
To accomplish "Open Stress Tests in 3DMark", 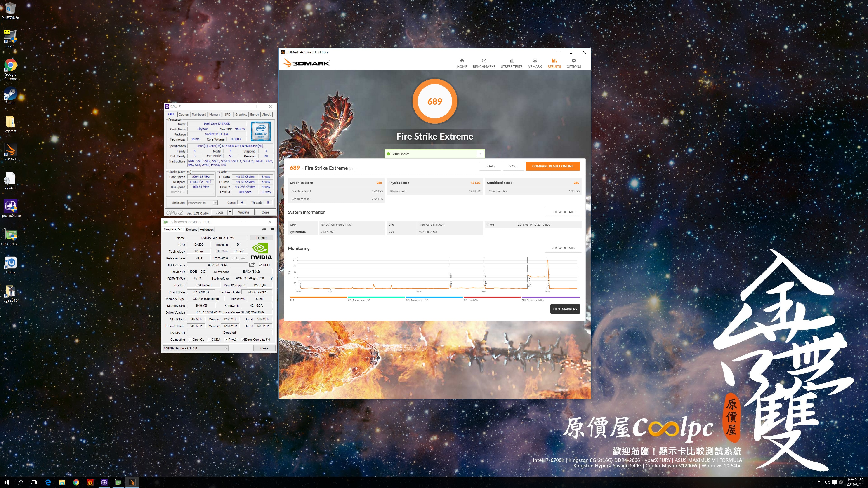I will point(511,63).
